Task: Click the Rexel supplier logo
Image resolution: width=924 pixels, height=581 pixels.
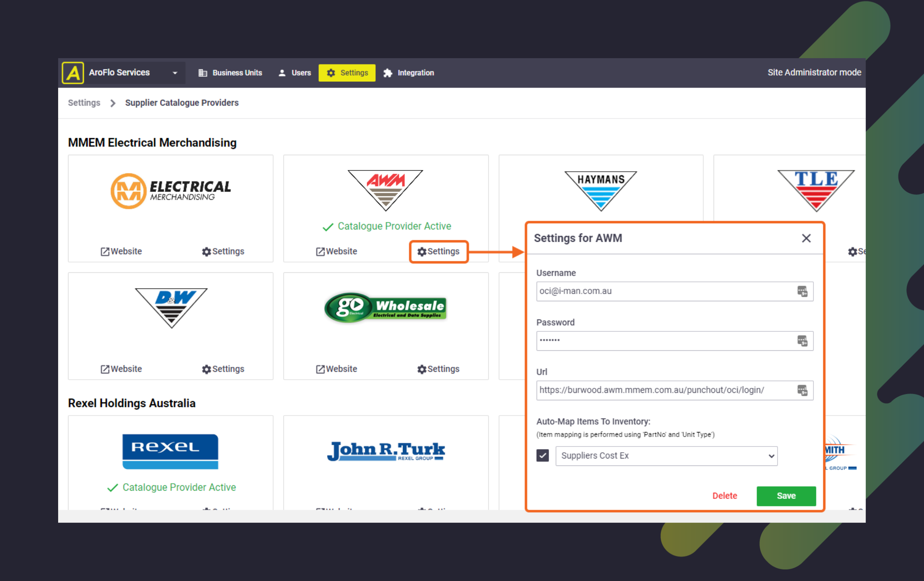Action: tap(170, 451)
